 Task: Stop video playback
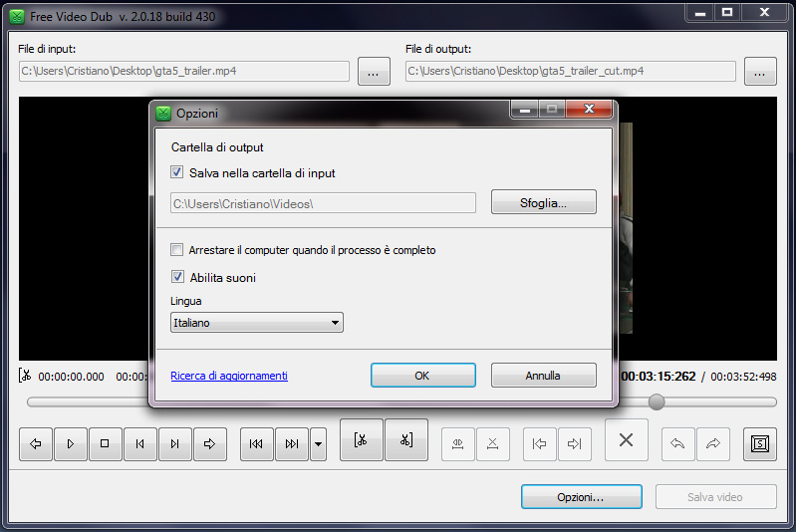click(x=105, y=444)
